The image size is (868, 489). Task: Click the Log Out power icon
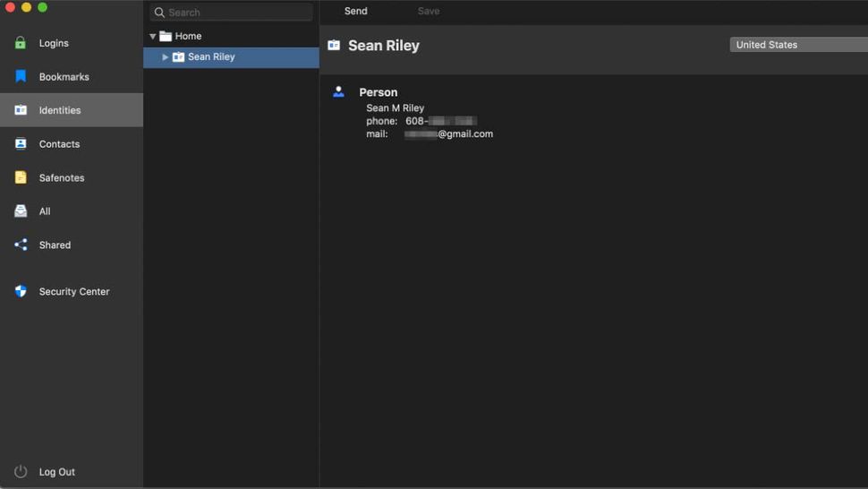click(x=21, y=472)
